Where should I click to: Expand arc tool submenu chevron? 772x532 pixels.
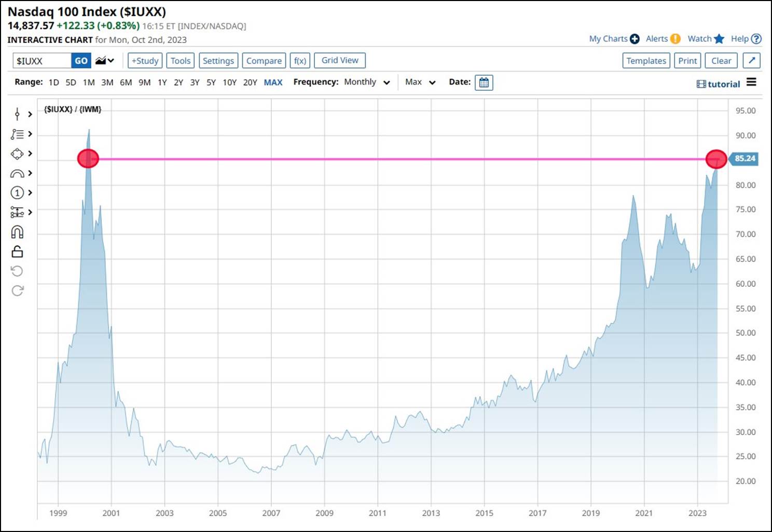(30, 173)
